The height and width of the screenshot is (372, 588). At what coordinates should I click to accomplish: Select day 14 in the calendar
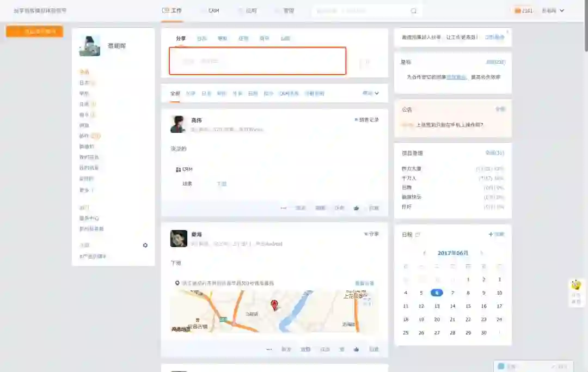[x=452, y=307]
